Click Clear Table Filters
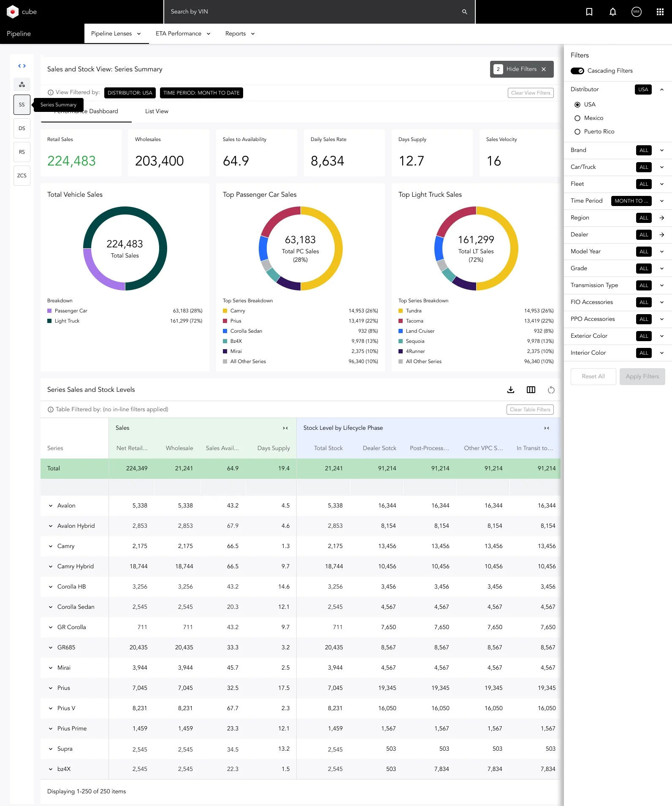This screenshot has height=806, width=672. (530, 410)
